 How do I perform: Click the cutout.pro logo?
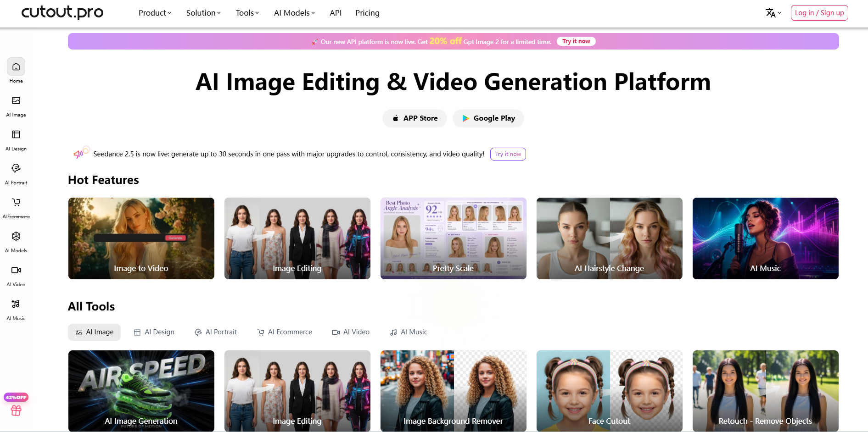tap(62, 12)
